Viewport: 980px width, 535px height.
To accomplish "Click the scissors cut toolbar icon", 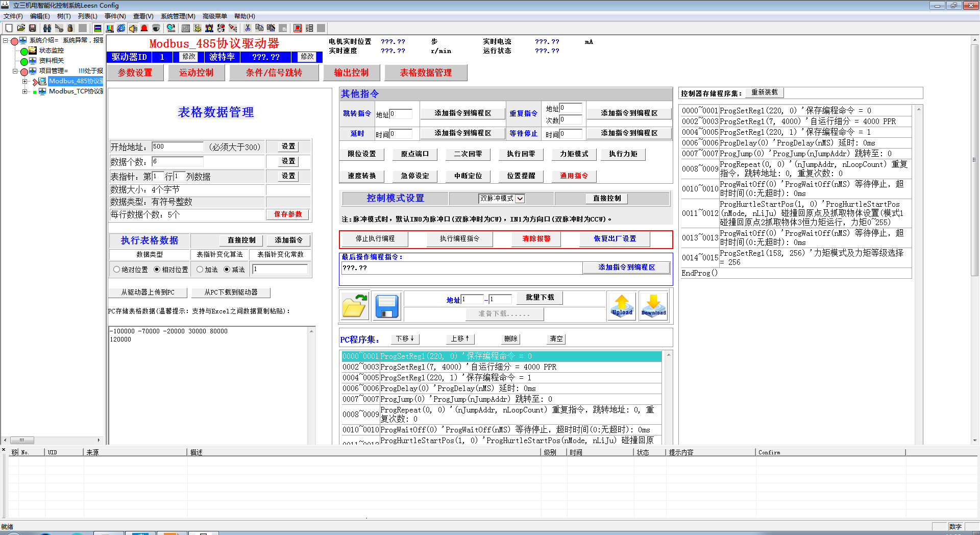I will pyautogui.click(x=248, y=28).
